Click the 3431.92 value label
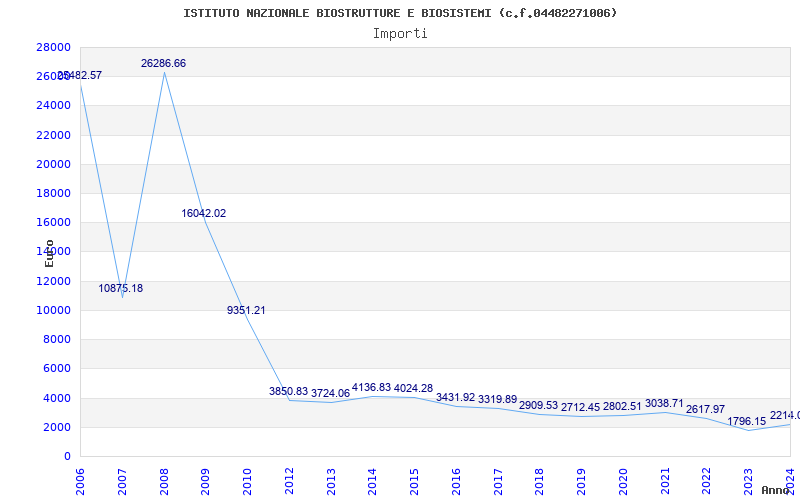Screen dimensions: 800x500 click(x=456, y=397)
